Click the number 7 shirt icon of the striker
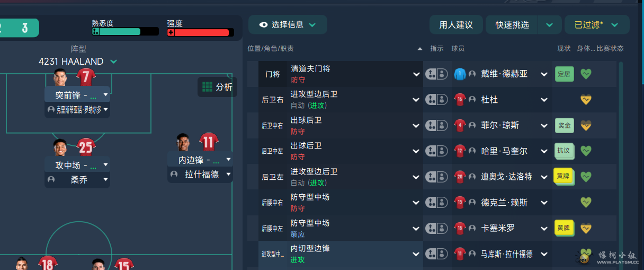Viewport: 644px width, 270px height. click(x=86, y=76)
